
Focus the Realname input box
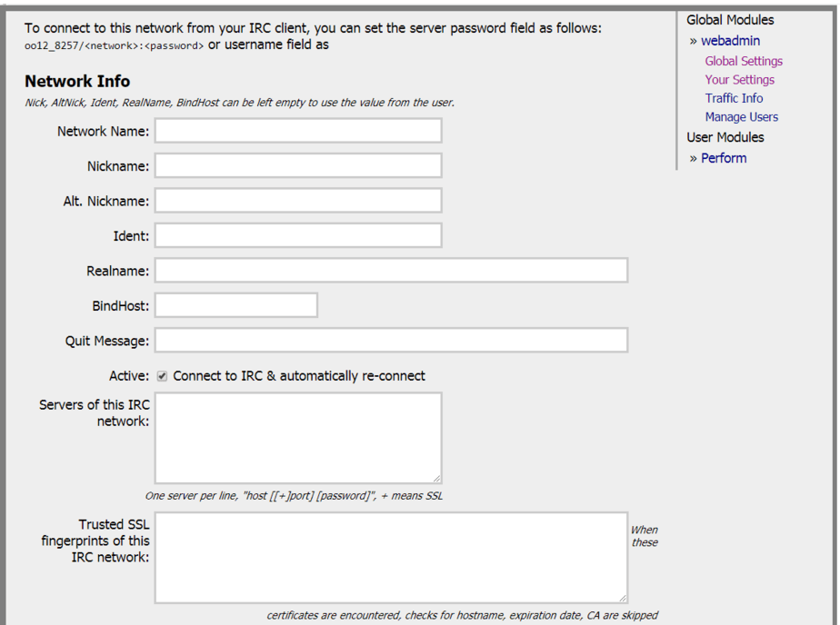pos(391,270)
